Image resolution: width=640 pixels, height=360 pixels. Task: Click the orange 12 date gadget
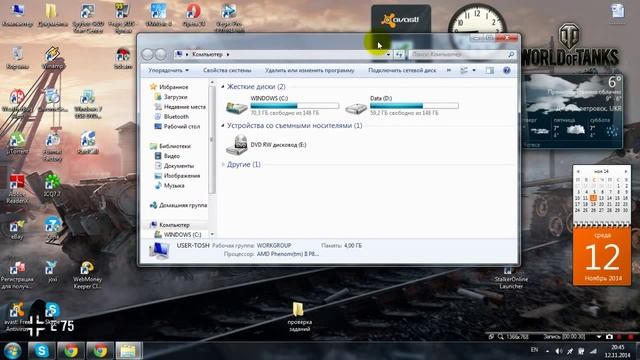pos(602,256)
